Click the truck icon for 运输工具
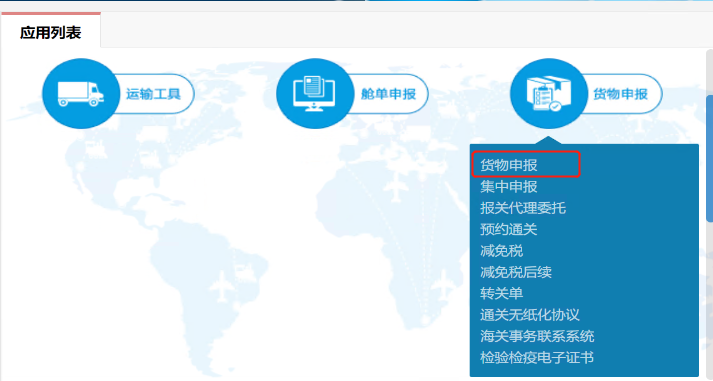Image resolution: width=713 pixels, height=381 pixels. point(81,94)
